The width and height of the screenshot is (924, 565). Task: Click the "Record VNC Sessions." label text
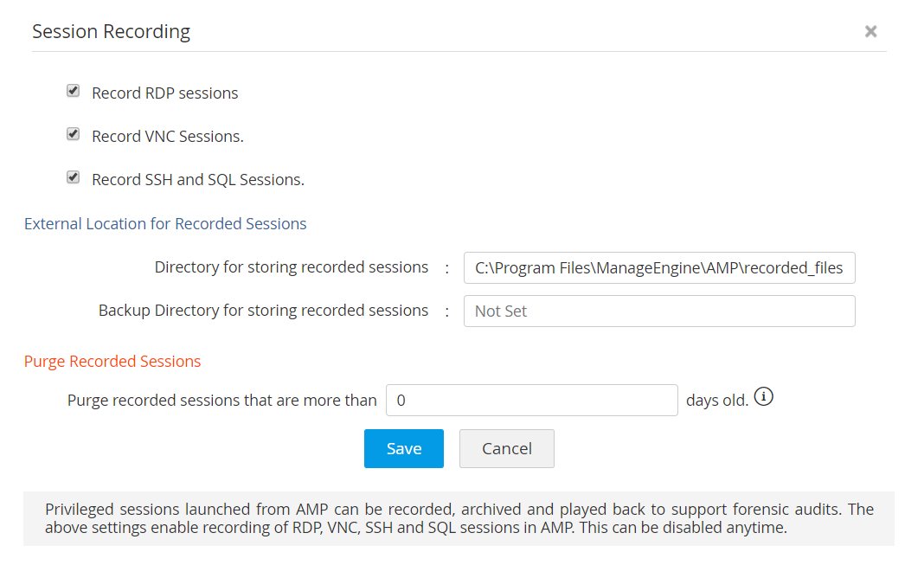coord(167,136)
